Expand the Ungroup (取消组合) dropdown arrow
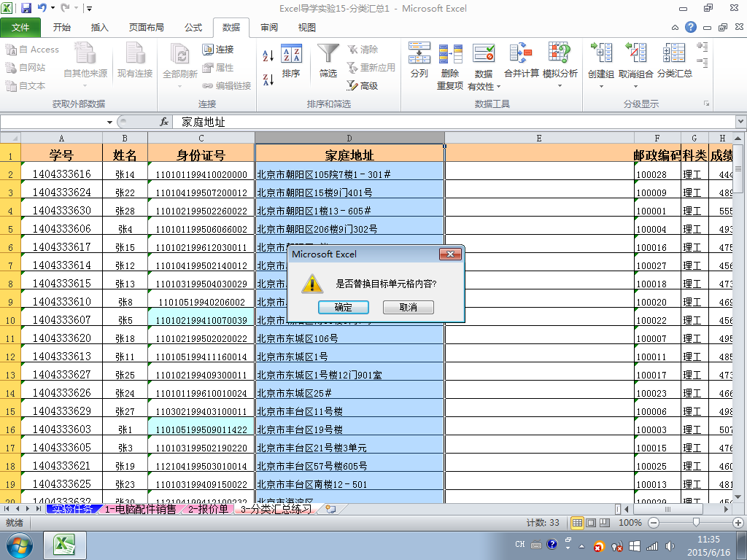 [635, 86]
